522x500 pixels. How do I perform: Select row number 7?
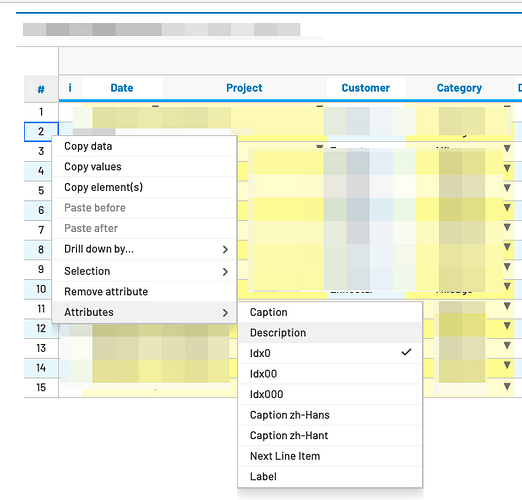(41, 230)
